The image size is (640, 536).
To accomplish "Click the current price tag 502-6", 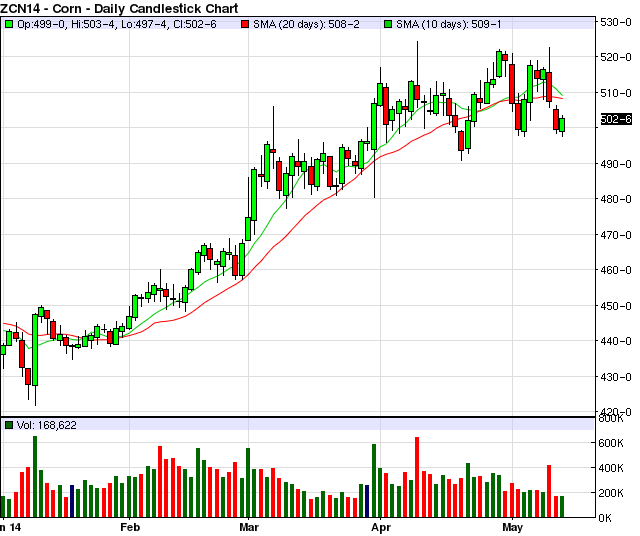I will click(616, 119).
